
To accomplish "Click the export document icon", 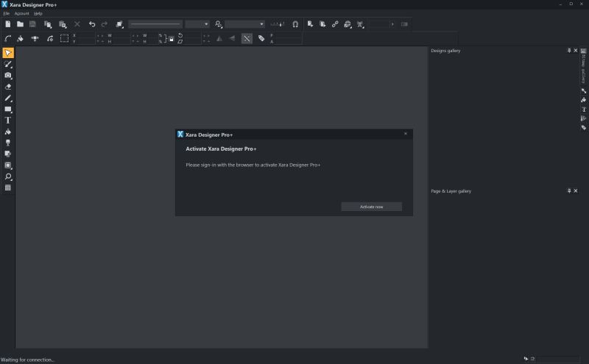I will (322, 24).
